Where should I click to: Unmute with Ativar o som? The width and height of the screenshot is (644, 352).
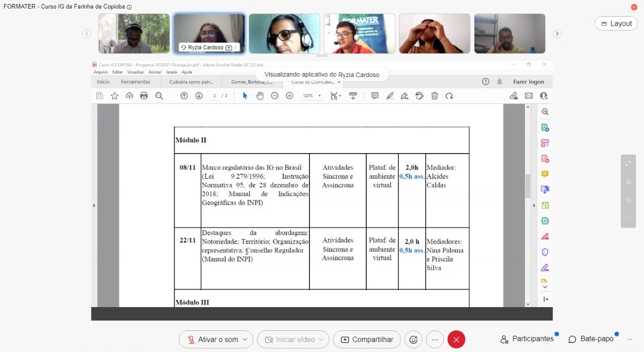[212, 339]
